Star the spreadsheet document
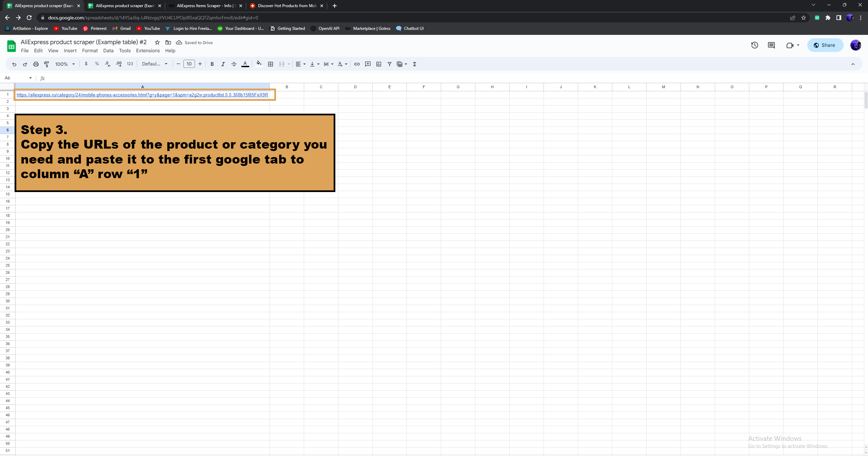868x456 pixels. [157, 42]
